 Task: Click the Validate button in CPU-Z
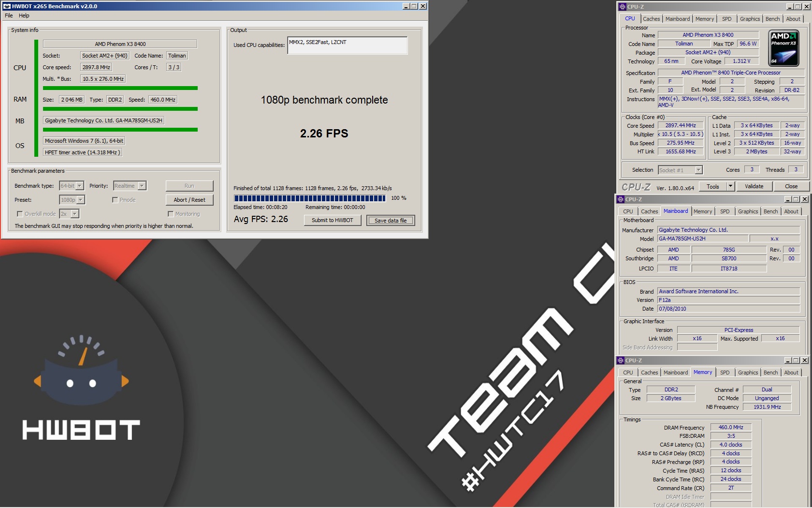coord(754,186)
